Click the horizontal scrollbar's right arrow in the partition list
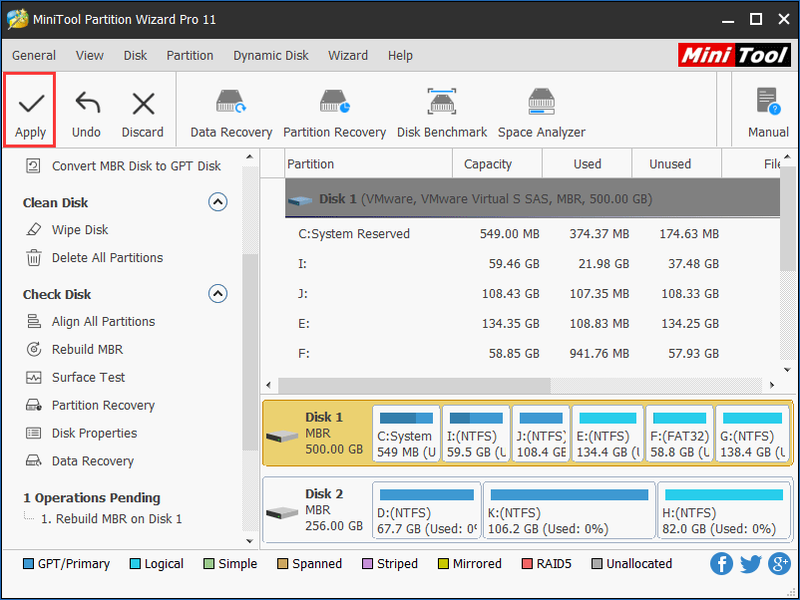Viewport: 800px width, 600px height. click(x=772, y=385)
